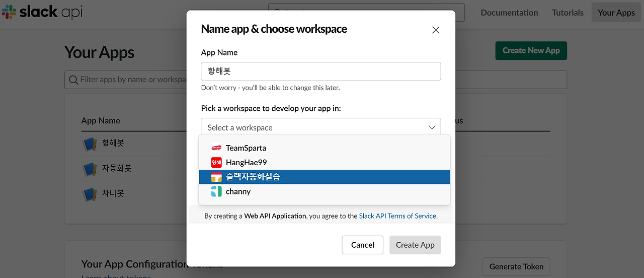Focus the App Name input field
644x278 pixels.
tap(321, 72)
